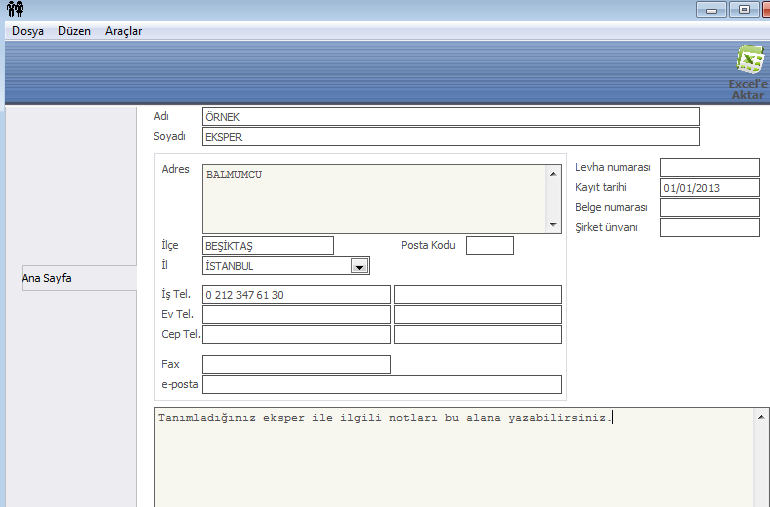Maximize the application window
This screenshot has height=507, width=770.
pyautogui.click(x=743, y=9)
